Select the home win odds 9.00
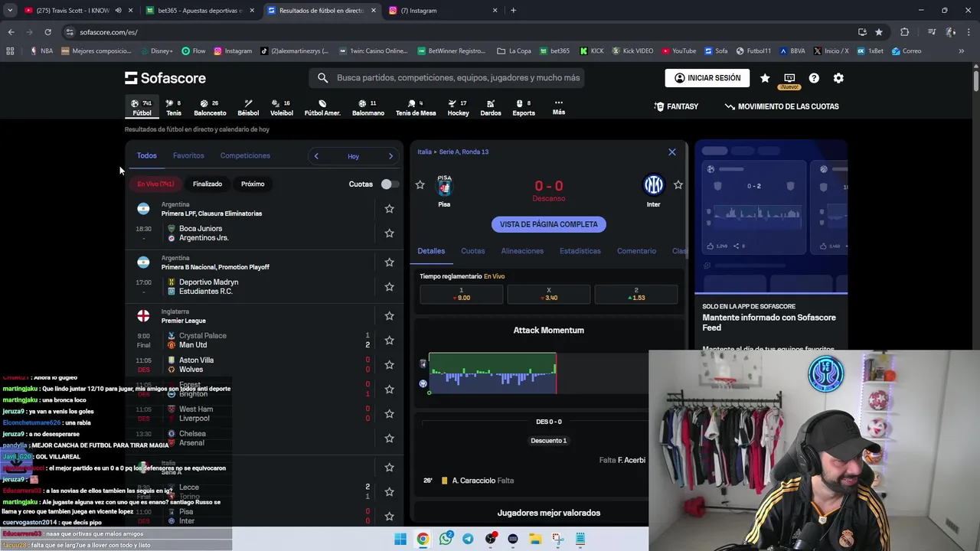Image resolution: width=980 pixels, height=551 pixels. 461,294
